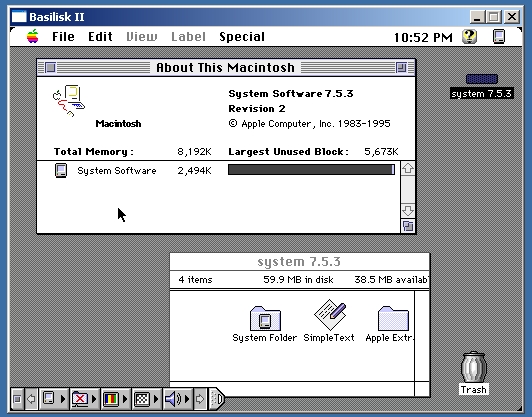Open the Edit menu
This screenshot has width=532, height=417.
coord(100,37)
